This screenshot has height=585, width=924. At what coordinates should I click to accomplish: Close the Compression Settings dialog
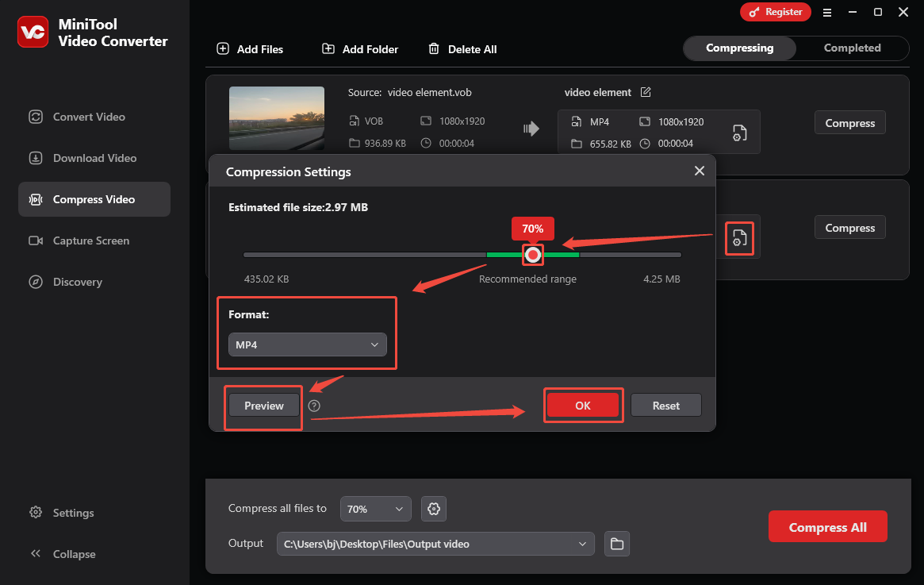click(700, 171)
